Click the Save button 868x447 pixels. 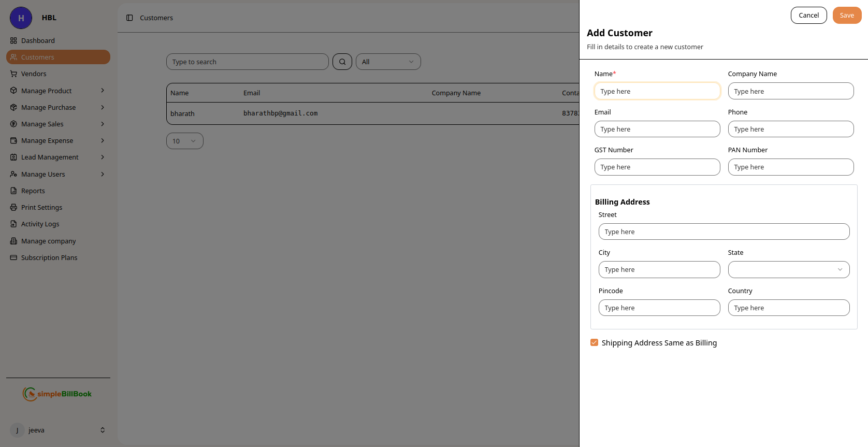click(x=846, y=15)
